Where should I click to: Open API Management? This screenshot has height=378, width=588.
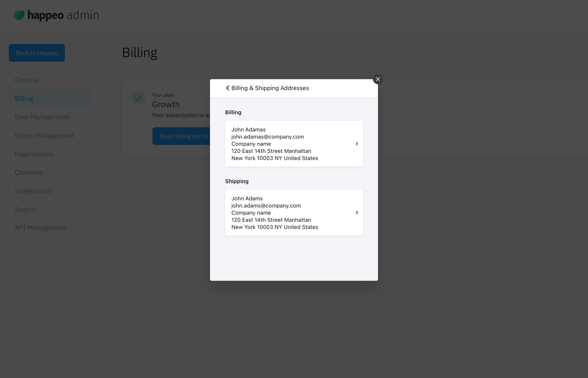41,228
